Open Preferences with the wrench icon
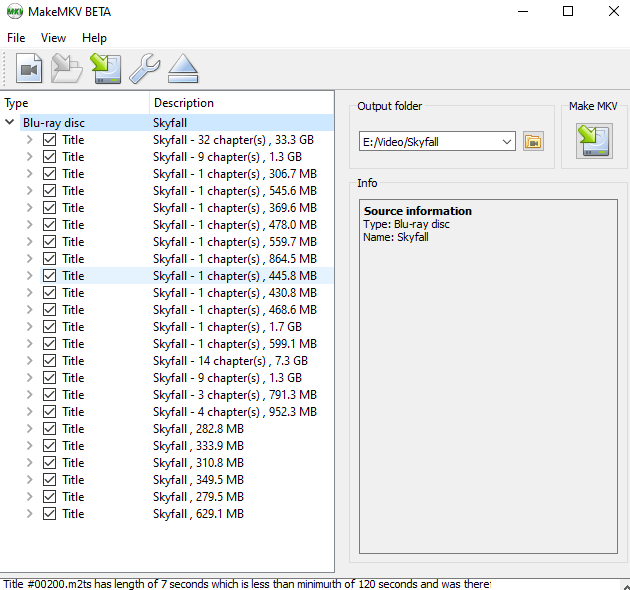 tap(145, 68)
